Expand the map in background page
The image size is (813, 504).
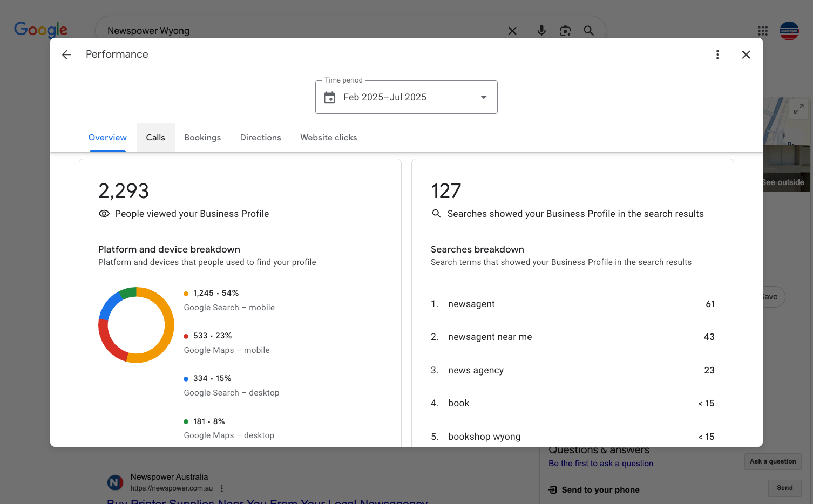click(x=798, y=109)
